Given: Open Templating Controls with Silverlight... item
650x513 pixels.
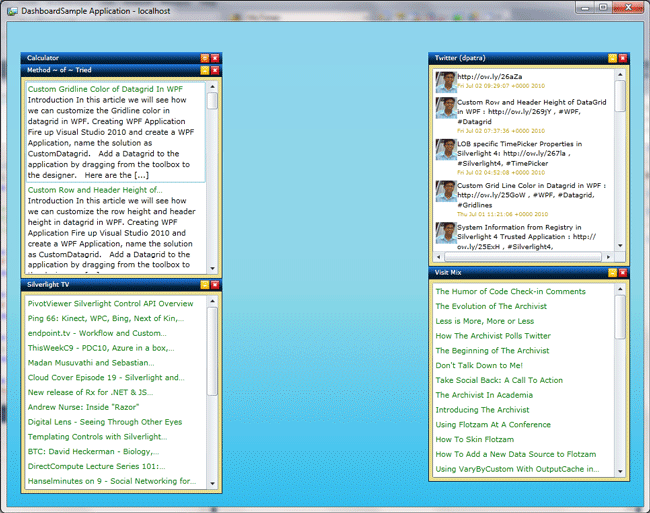Looking at the screenshot, I should (x=97, y=437).
